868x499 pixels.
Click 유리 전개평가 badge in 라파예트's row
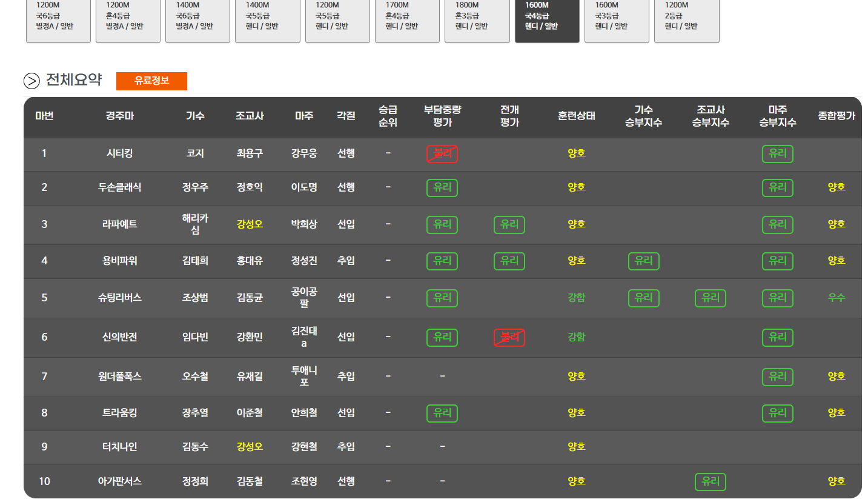tap(509, 225)
